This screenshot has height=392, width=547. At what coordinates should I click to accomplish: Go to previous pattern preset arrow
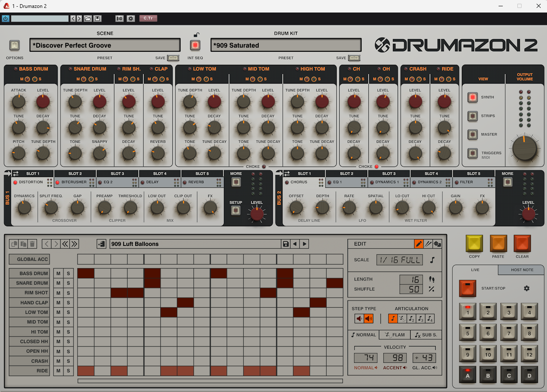tap(295, 244)
